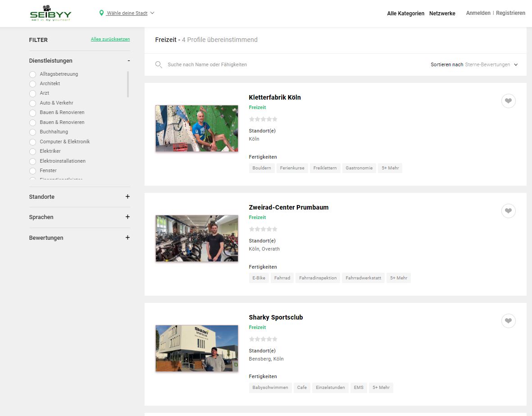Select the Buchhaltung filter option
The image size is (532, 416).
click(x=32, y=132)
